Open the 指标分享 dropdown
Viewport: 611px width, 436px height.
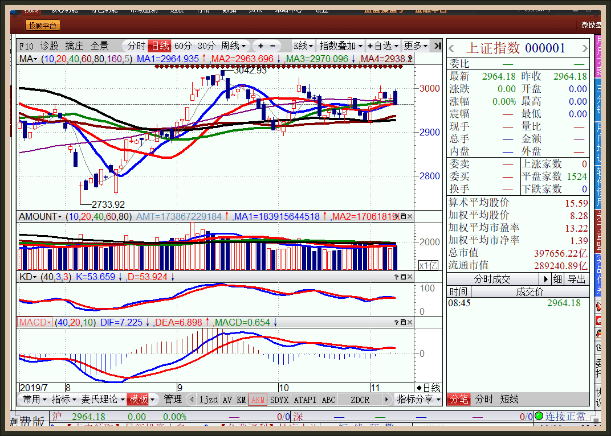419,399
